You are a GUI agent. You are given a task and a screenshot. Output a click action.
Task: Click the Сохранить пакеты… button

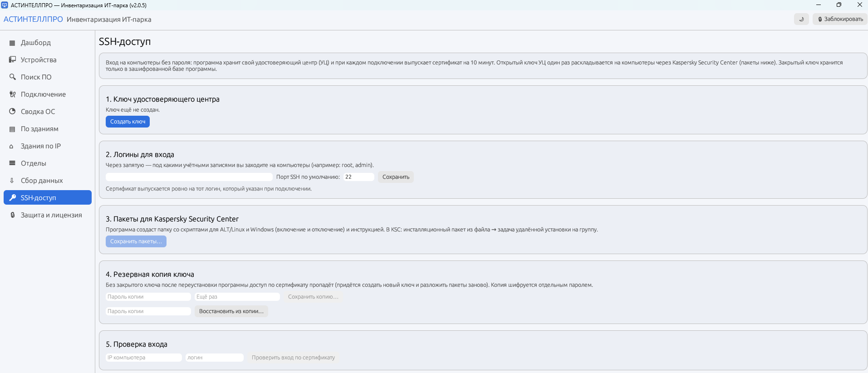coord(136,241)
